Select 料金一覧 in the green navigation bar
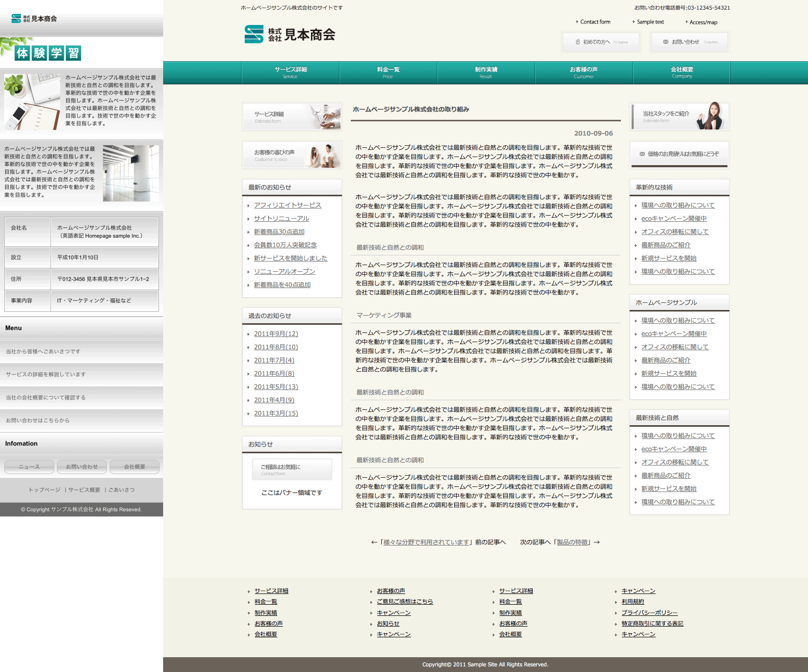 [388, 72]
